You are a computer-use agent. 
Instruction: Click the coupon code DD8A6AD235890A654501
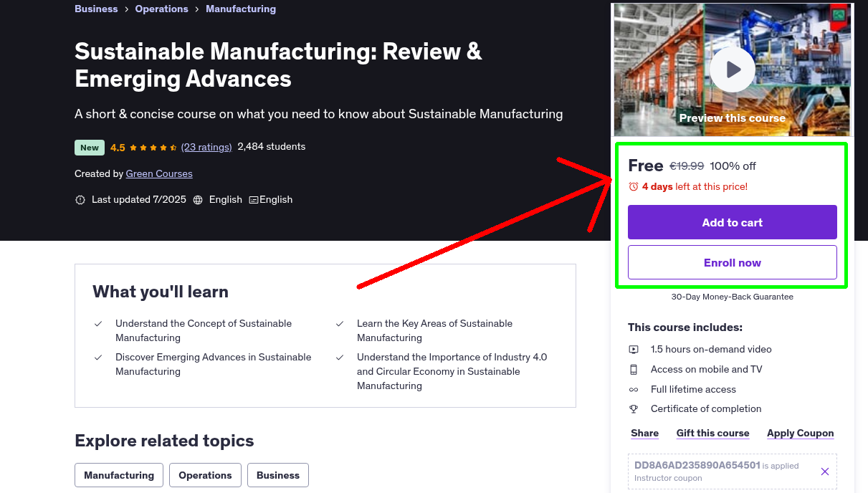click(x=697, y=465)
